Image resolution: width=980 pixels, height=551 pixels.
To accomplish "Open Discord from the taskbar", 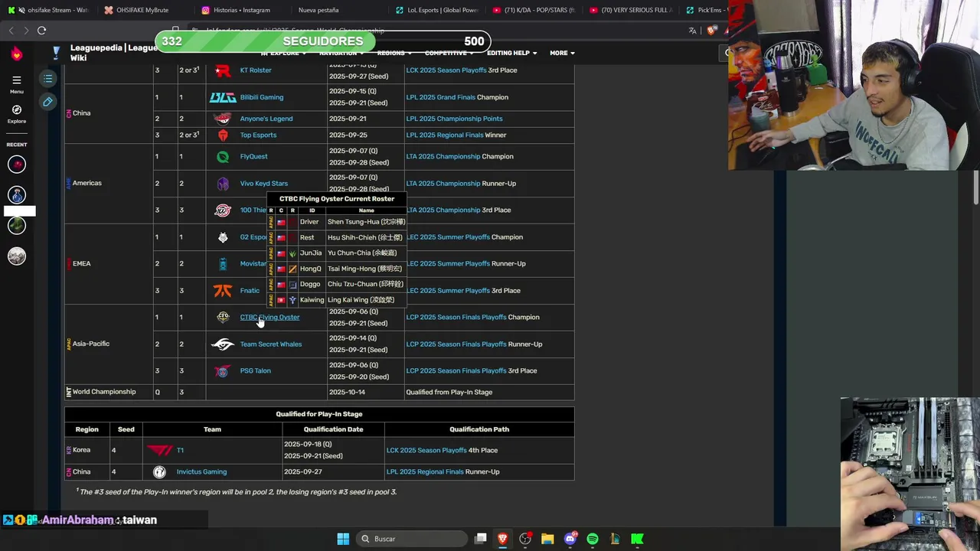I will 570,539.
